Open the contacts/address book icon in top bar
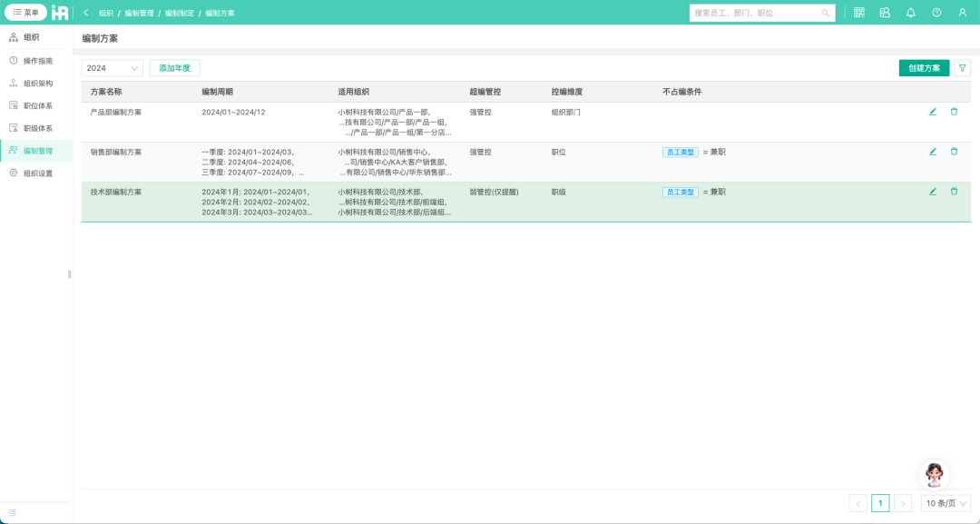Screen dimensions: 980x524 (884, 12)
